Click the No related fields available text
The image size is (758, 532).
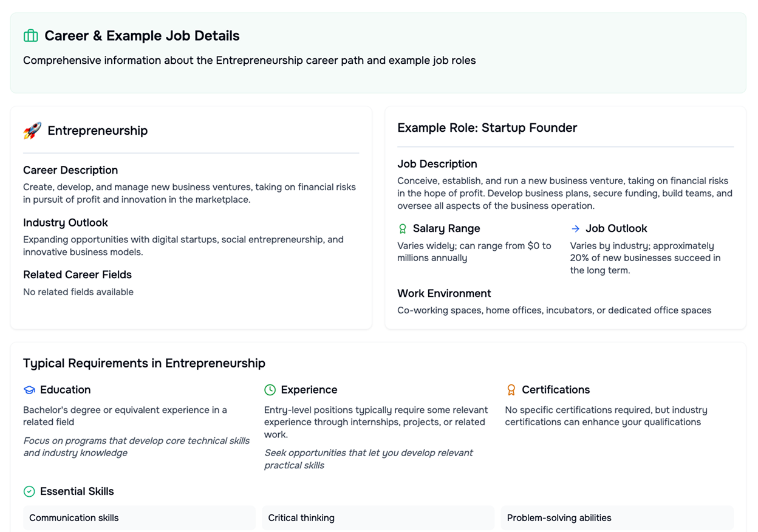tap(78, 292)
